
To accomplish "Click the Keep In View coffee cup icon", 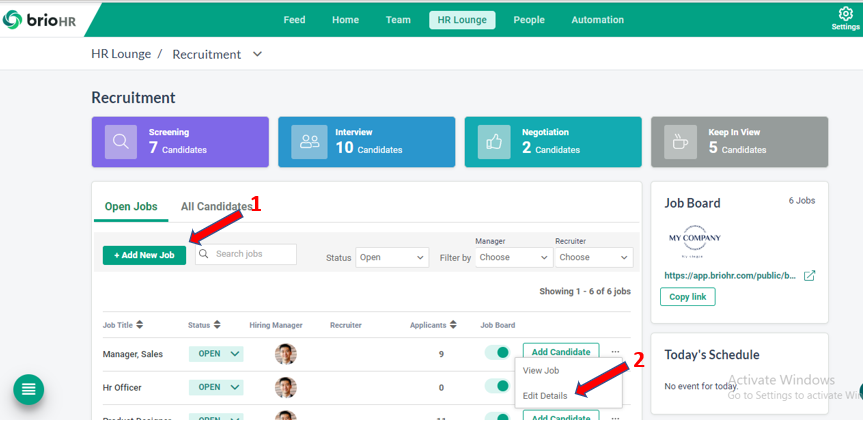I will [x=680, y=142].
